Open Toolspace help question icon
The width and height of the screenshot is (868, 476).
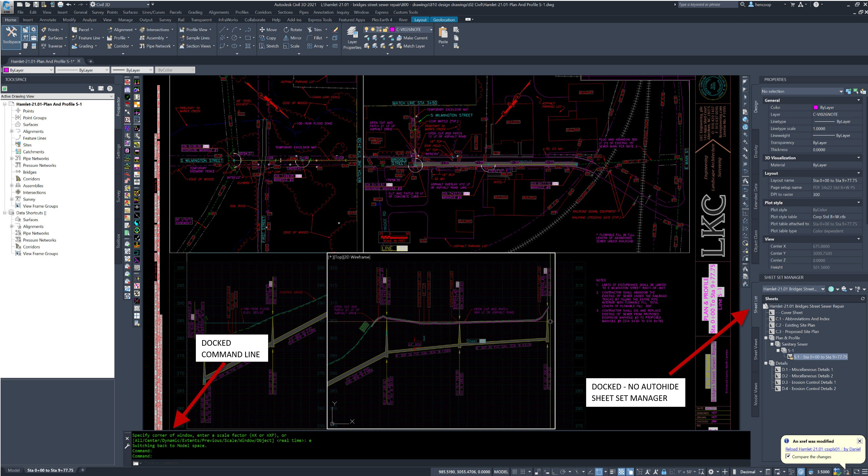coord(110,88)
